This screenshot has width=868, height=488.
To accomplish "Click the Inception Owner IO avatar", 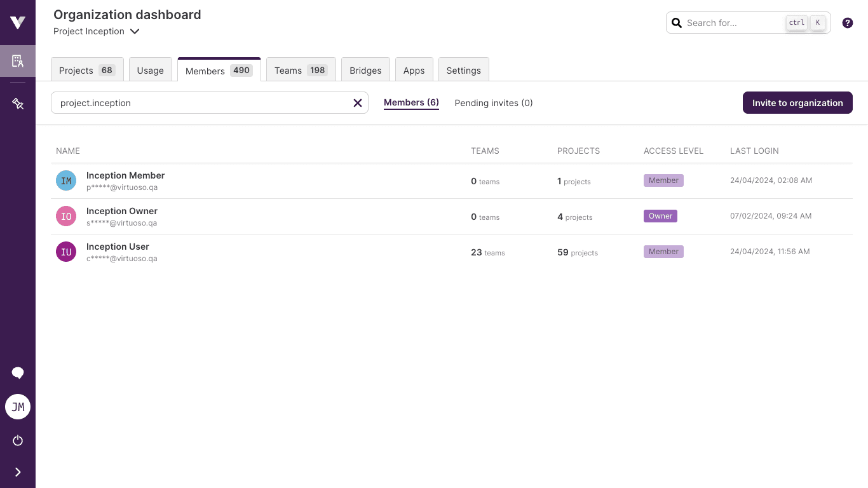I will [66, 216].
